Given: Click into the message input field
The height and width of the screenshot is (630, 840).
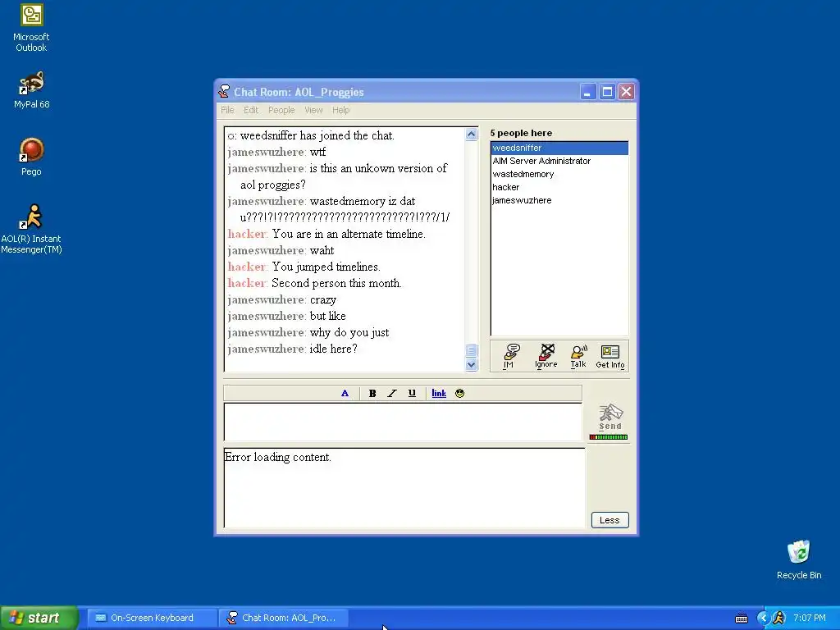Looking at the screenshot, I should (x=403, y=422).
